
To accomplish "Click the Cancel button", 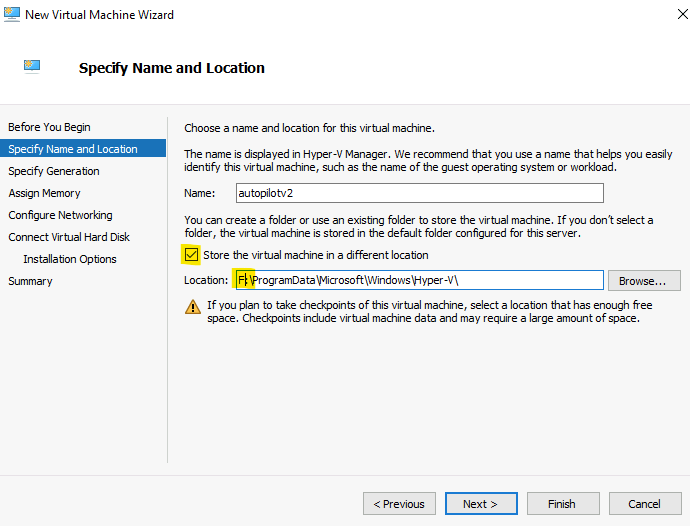I will [x=645, y=504].
